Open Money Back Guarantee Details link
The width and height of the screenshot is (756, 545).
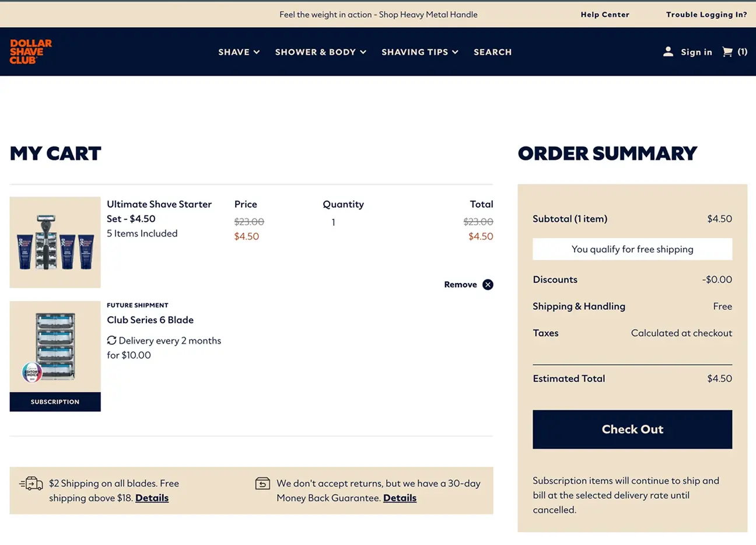(400, 498)
